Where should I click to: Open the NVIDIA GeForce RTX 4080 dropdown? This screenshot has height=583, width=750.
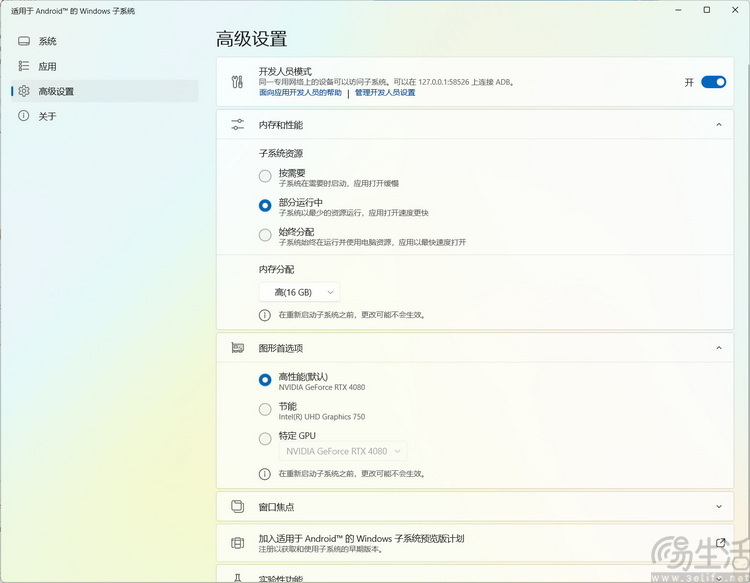[343, 451]
